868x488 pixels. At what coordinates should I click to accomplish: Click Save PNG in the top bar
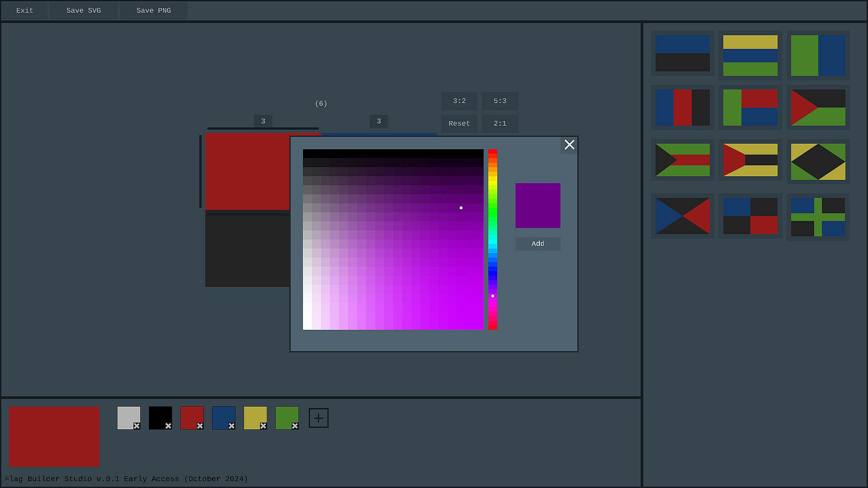pyautogui.click(x=154, y=10)
